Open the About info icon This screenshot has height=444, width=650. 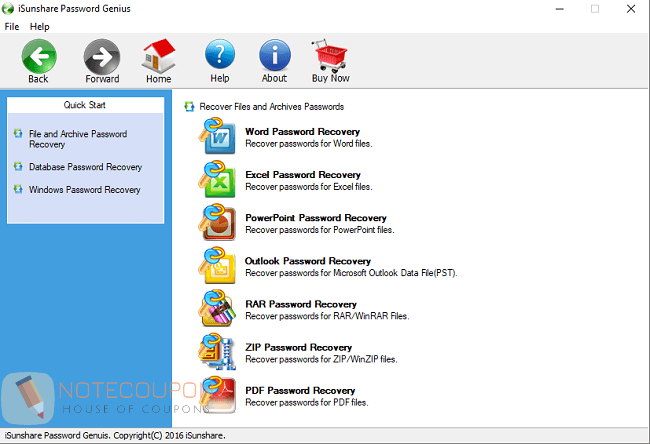274,55
